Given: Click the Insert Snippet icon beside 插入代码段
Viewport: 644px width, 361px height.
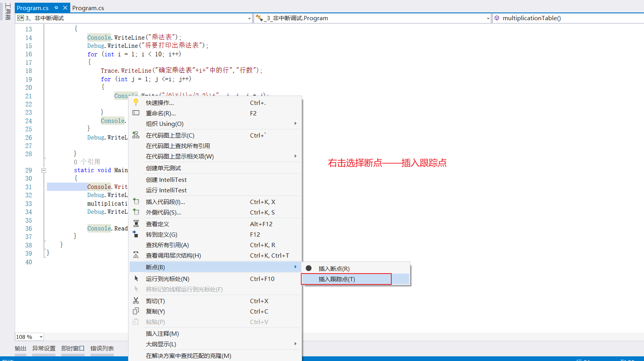Looking at the screenshot, I should click(x=136, y=201).
